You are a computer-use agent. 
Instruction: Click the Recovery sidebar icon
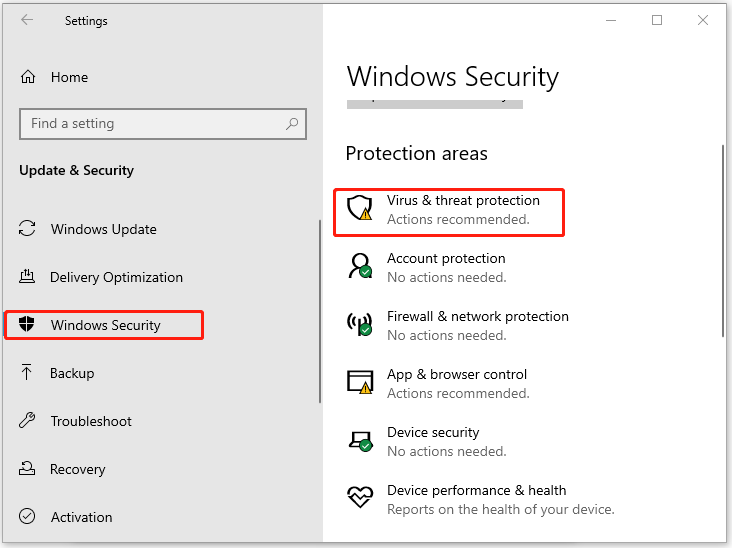click(x=28, y=469)
